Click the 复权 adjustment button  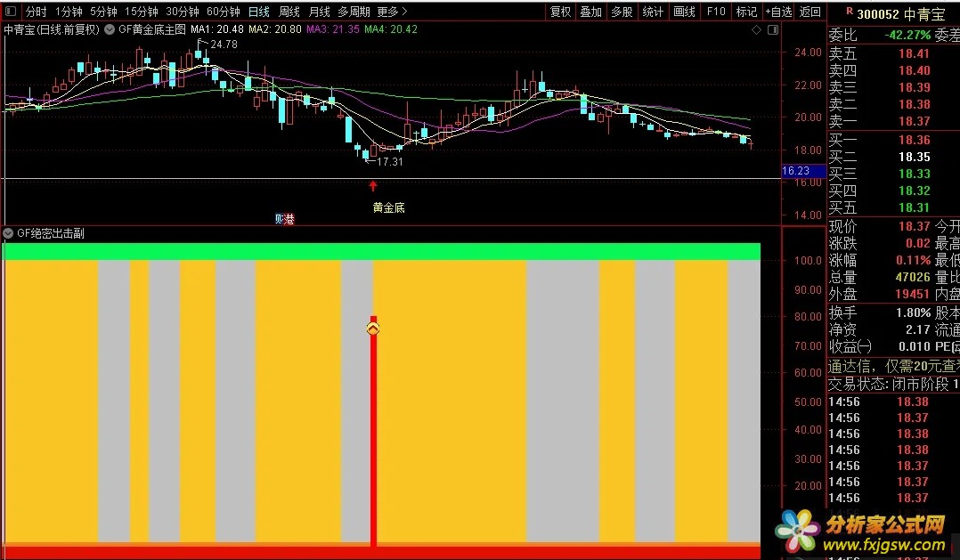561,12
